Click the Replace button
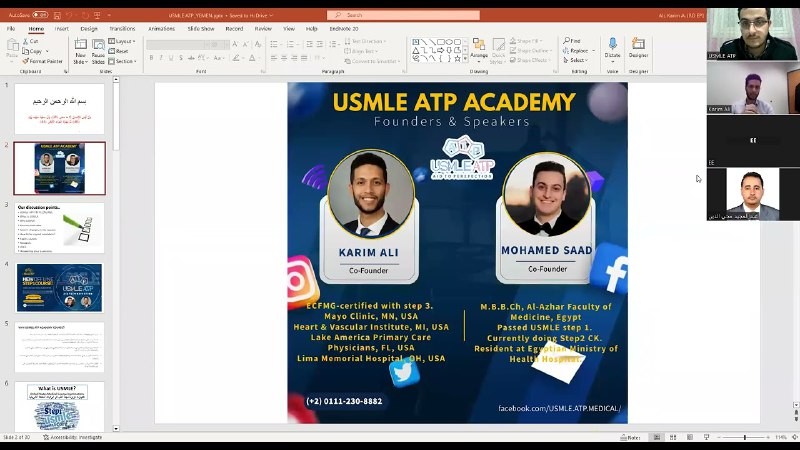This screenshot has height=450, width=800. click(x=576, y=51)
